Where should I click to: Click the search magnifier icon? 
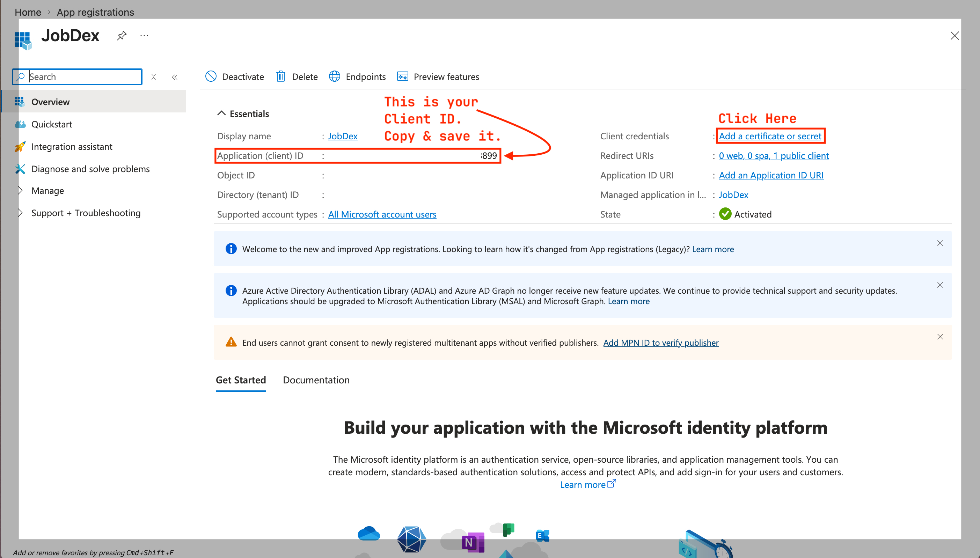pos(21,77)
